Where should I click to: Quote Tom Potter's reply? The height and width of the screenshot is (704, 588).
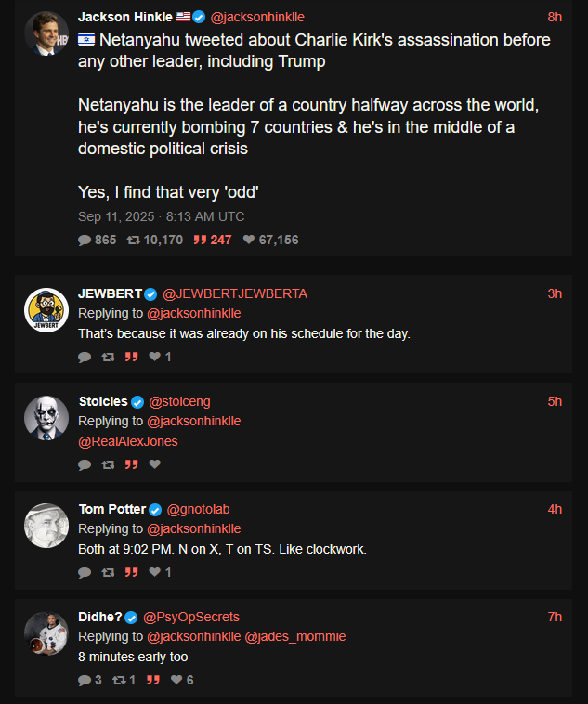[x=131, y=572]
